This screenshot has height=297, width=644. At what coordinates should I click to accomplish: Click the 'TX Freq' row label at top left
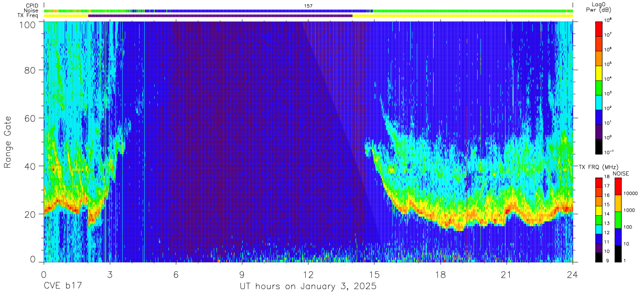tap(28, 16)
